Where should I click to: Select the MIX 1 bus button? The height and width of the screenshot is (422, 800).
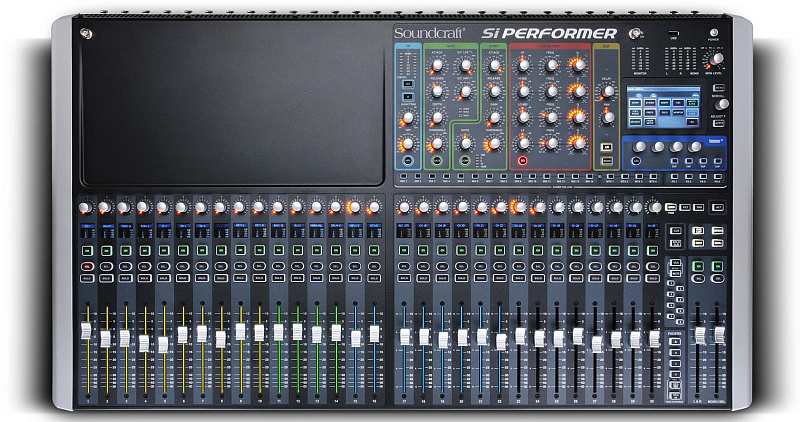point(403,177)
